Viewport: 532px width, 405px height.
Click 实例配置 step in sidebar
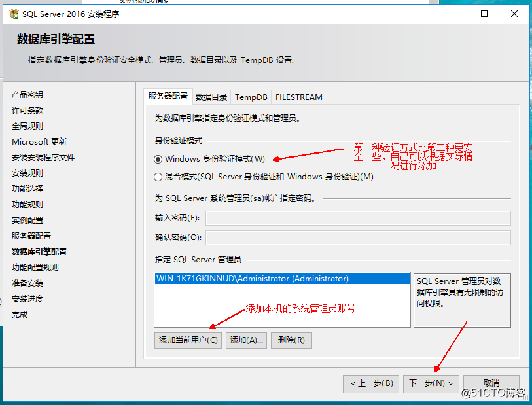27,220
